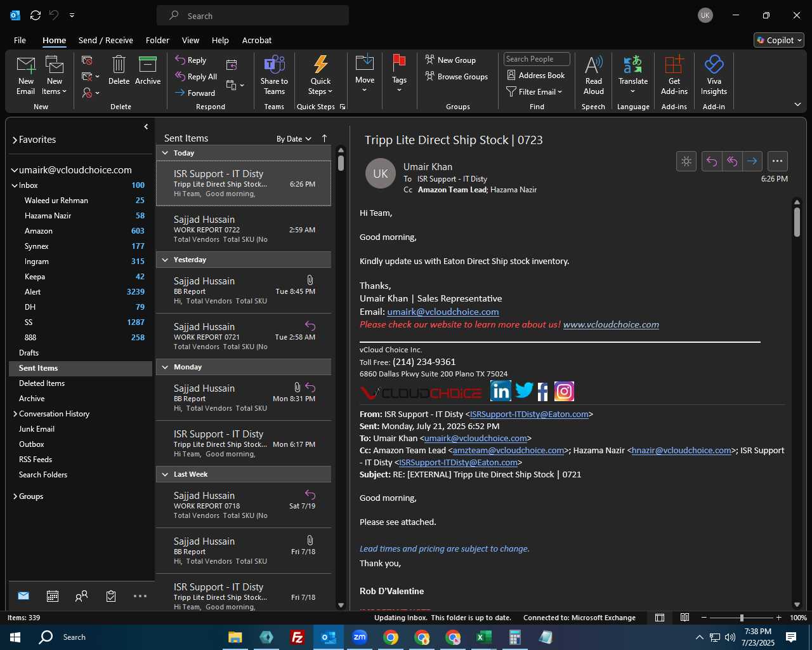Switch to the Folder tab
The image size is (812, 650).
coord(157,40)
